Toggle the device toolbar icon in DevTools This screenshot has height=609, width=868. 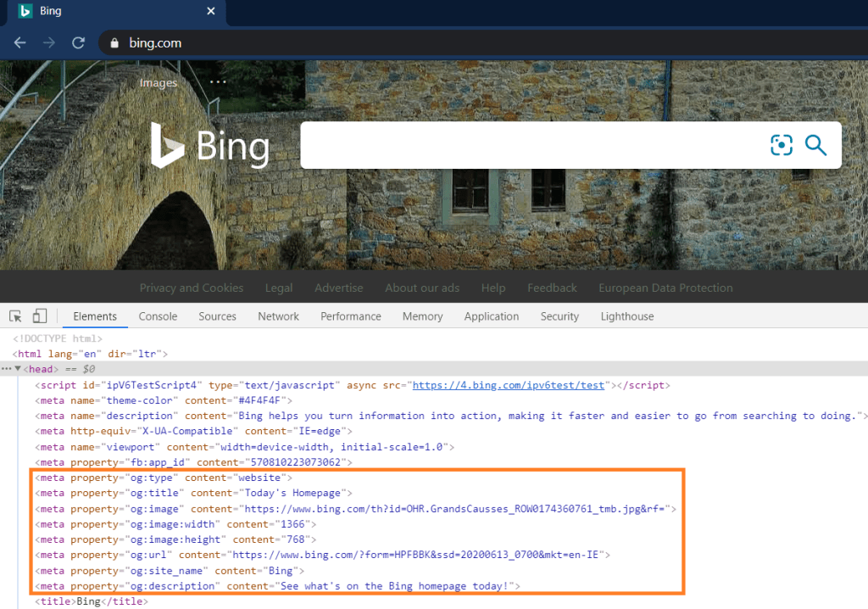40,316
